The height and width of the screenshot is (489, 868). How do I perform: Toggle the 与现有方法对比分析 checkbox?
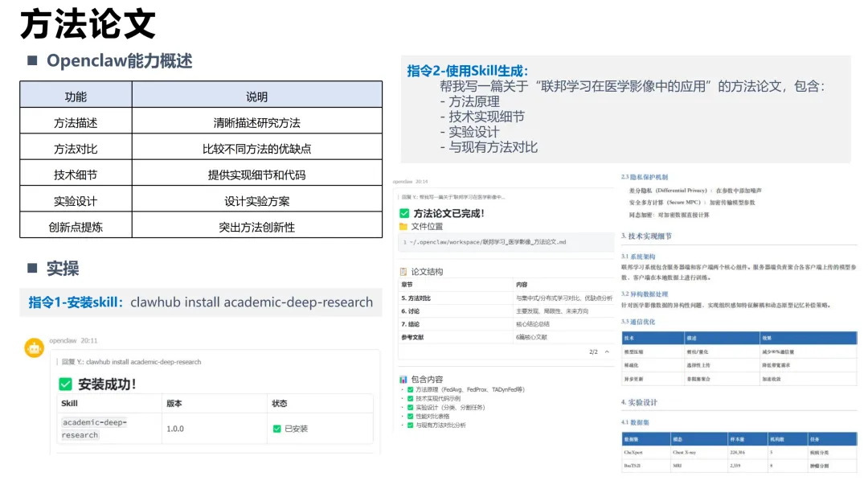point(410,425)
